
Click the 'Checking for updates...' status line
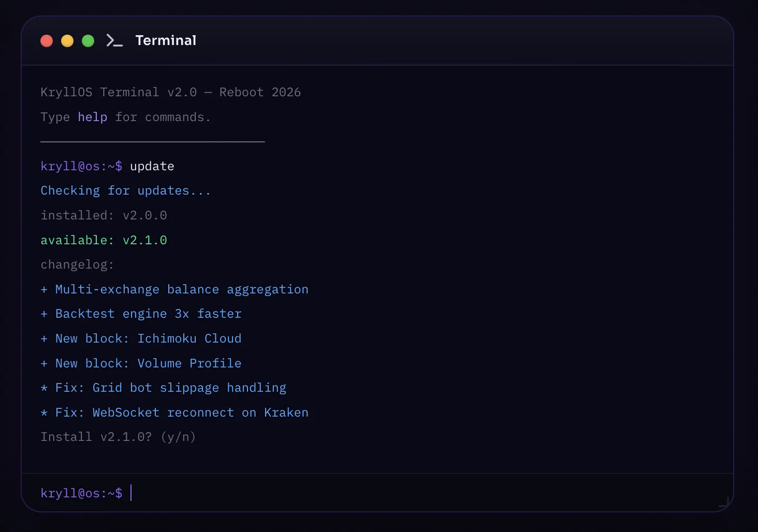[x=125, y=190]
